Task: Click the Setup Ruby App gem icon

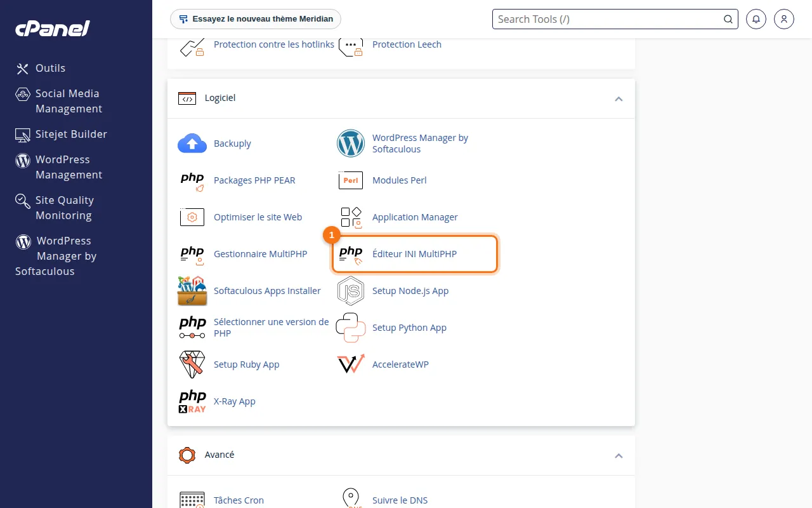Action: (192, 364)
